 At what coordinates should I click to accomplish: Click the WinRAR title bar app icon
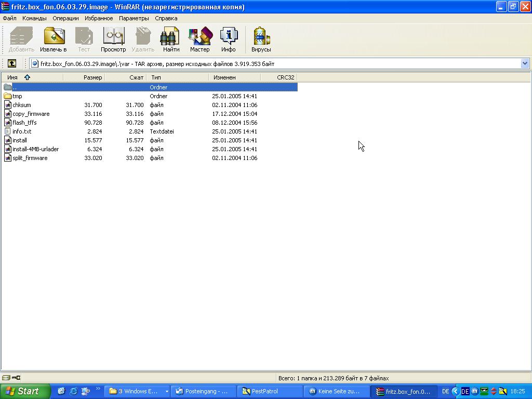(x=5, y=7)
